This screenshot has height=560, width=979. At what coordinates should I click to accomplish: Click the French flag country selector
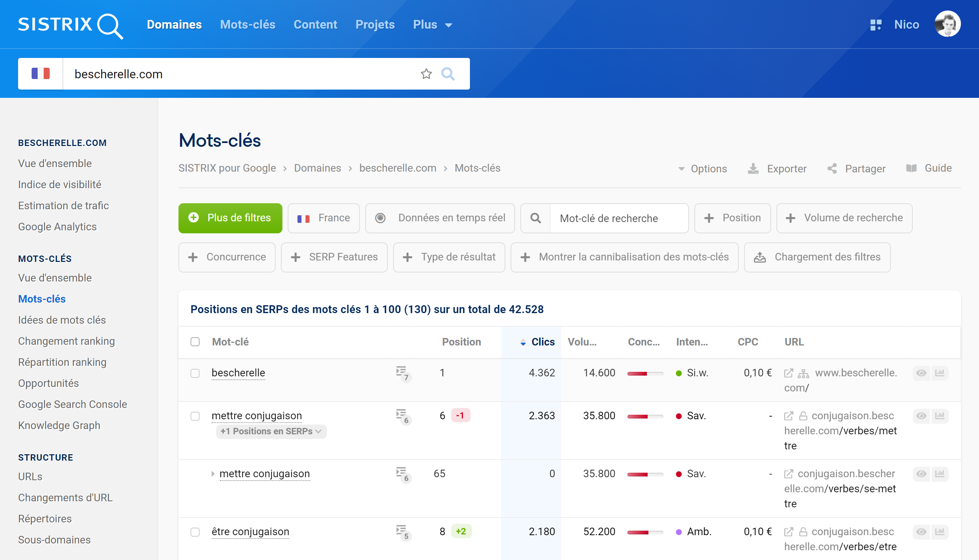[40, 73]
